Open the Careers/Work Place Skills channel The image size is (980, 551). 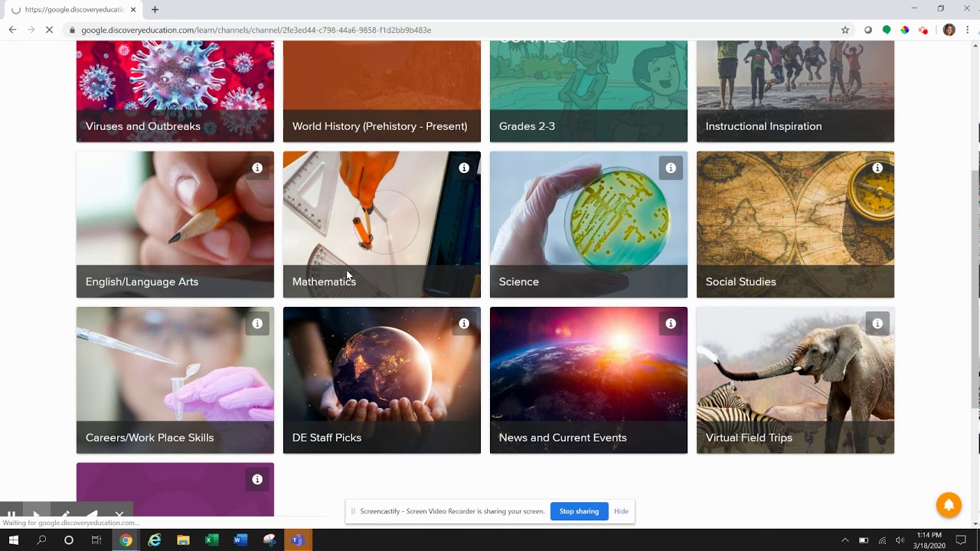[x=175, y=380]
